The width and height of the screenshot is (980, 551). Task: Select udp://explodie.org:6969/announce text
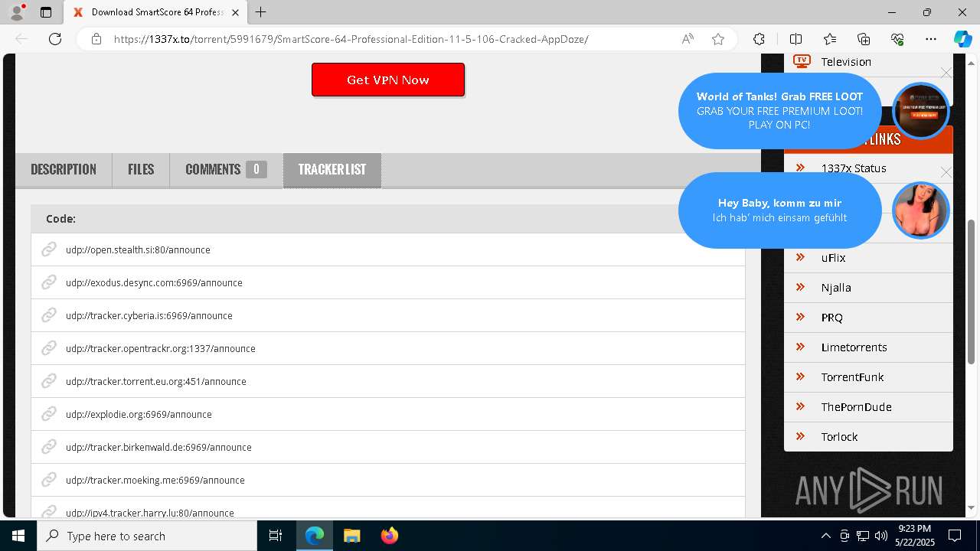(139, 415)
